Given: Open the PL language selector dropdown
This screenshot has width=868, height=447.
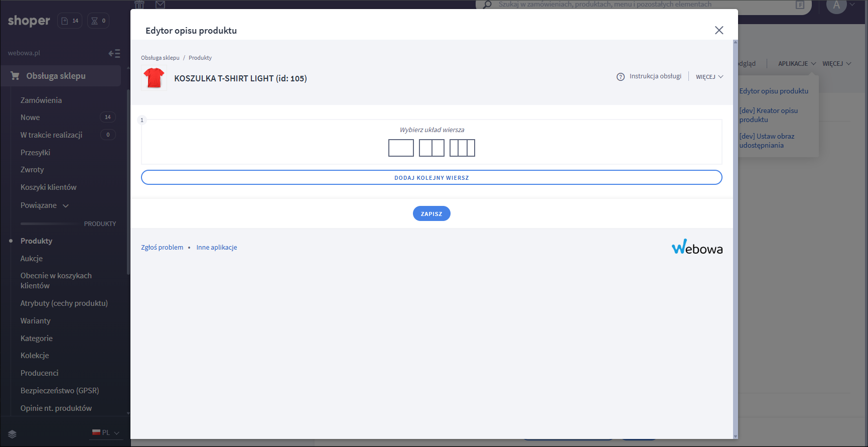Looking at the screenshot, I should click(106, 432).
